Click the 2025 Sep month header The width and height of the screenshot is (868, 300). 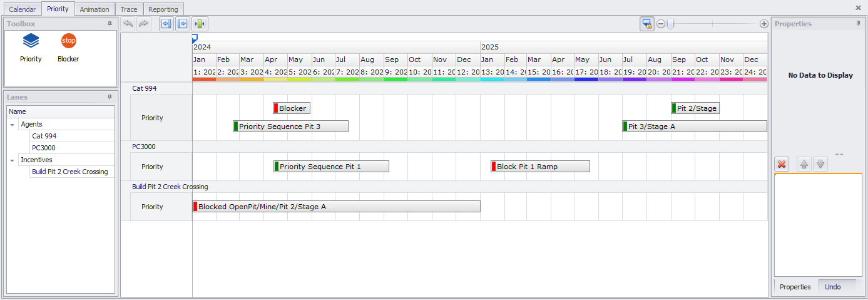coord(683,59)
